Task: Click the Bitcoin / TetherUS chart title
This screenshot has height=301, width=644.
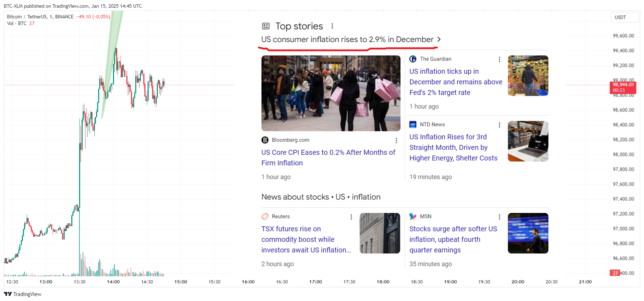Action: [40, 17]
